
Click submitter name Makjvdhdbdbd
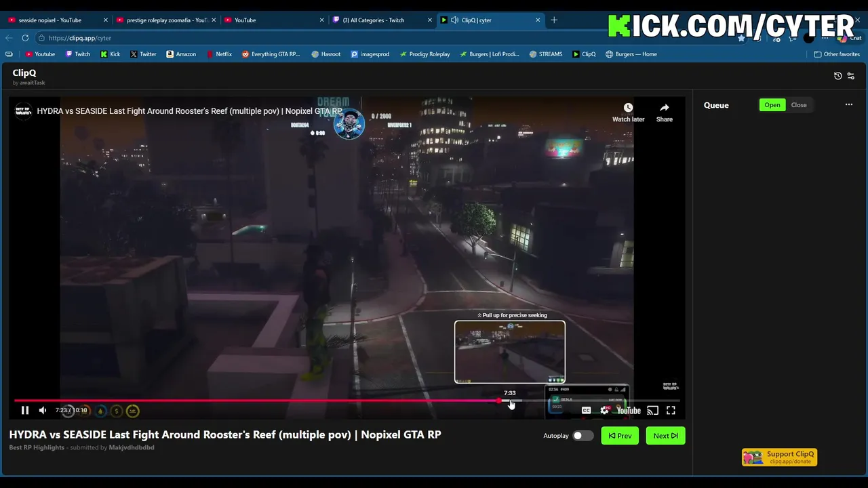[x=132, y=447]
